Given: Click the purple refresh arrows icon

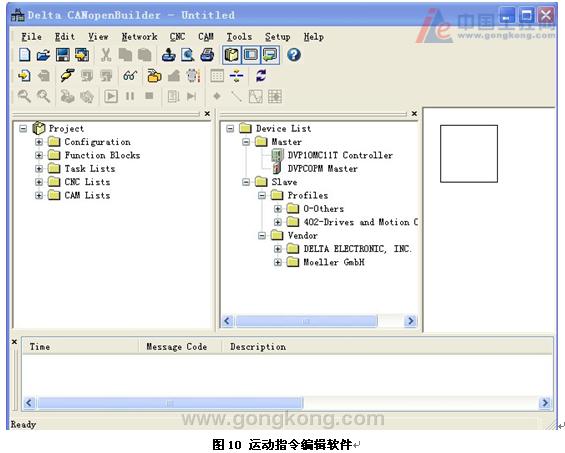Looking at the screenshot, I should pyautogui.click(x=261, y=76).
